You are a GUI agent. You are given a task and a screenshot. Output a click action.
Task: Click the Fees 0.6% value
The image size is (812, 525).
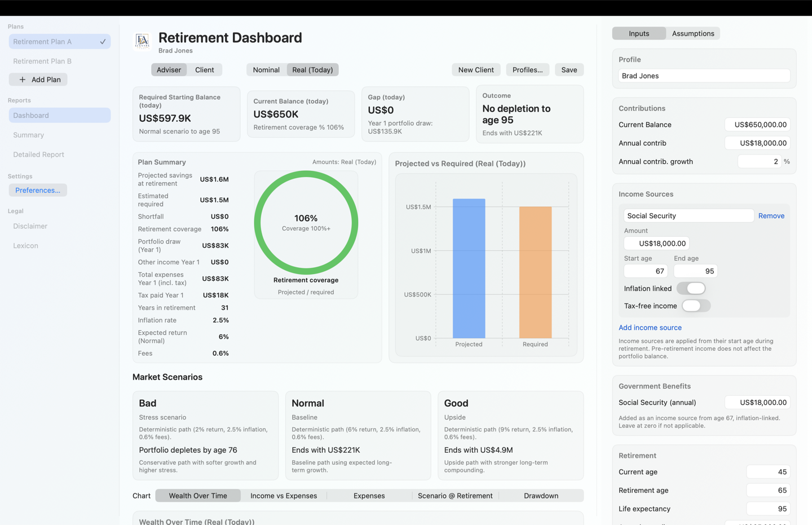[220, 354]
